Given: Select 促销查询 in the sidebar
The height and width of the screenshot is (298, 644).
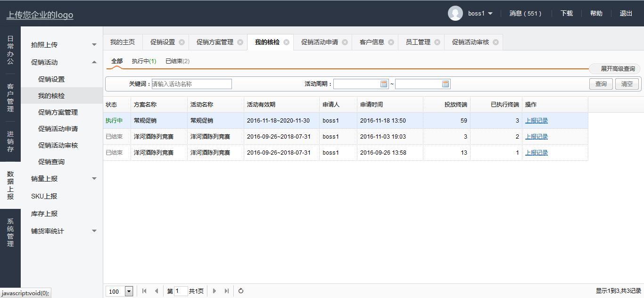Looking at the screenshot, I should [51, 162].
